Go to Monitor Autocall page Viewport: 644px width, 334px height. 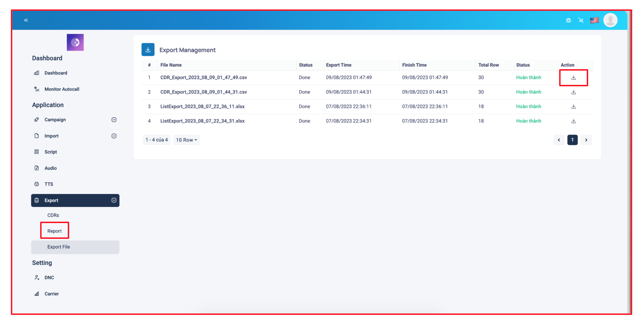point(62,89)
